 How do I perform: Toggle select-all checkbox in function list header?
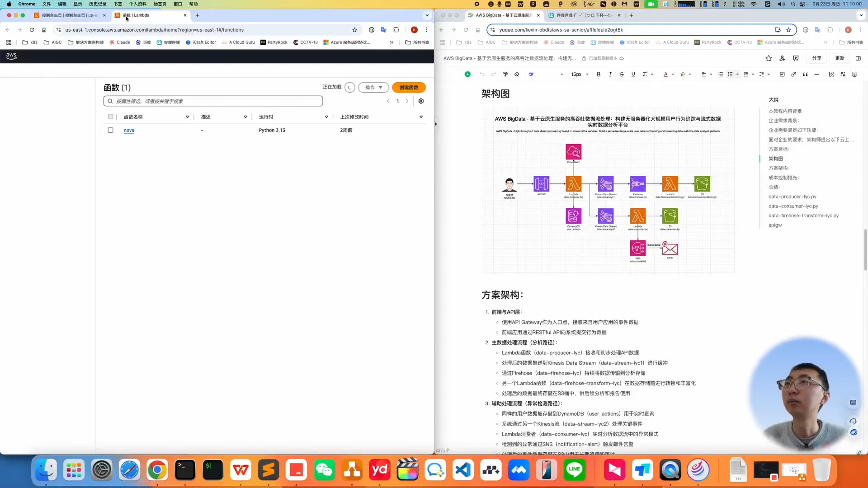click(x=110, y=117)
